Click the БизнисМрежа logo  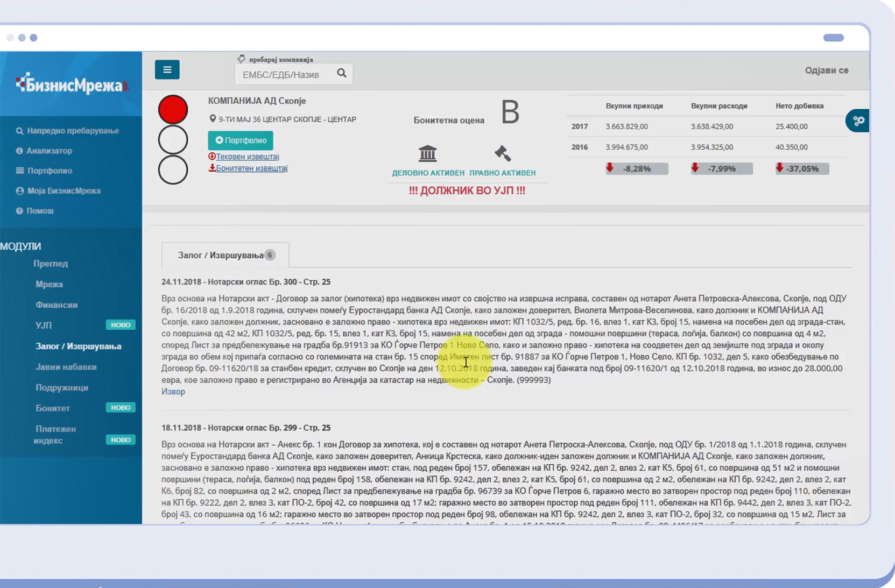click(x=72, y=84)
